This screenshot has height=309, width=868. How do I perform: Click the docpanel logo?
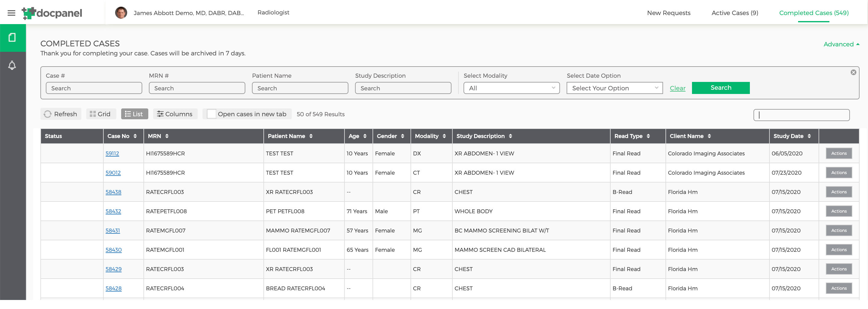pos(52,13)
